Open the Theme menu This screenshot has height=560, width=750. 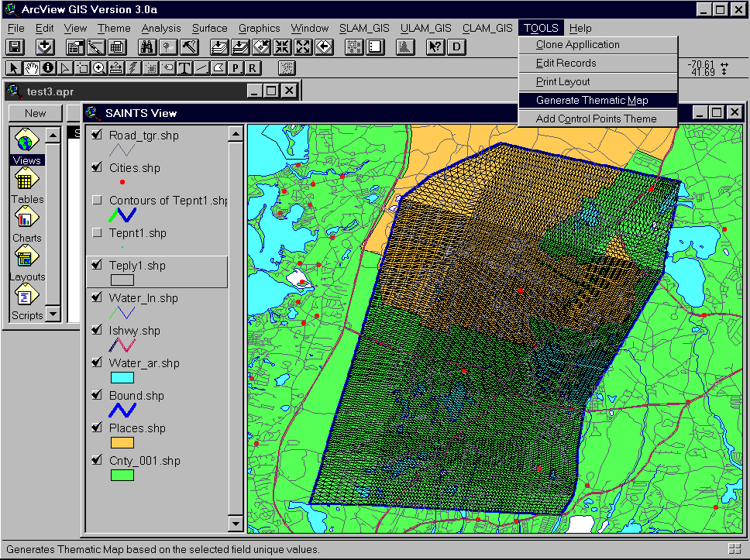pyautogui.click(x=114, y=28)
